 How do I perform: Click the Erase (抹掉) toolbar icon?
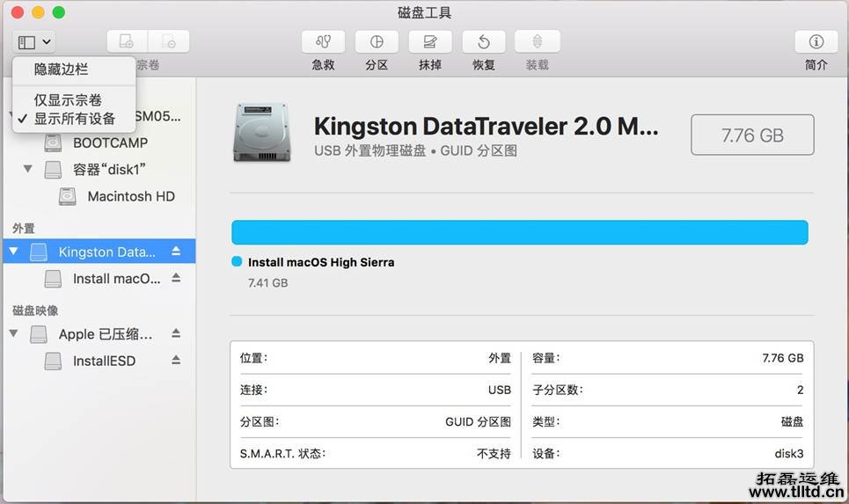[429, 42]
